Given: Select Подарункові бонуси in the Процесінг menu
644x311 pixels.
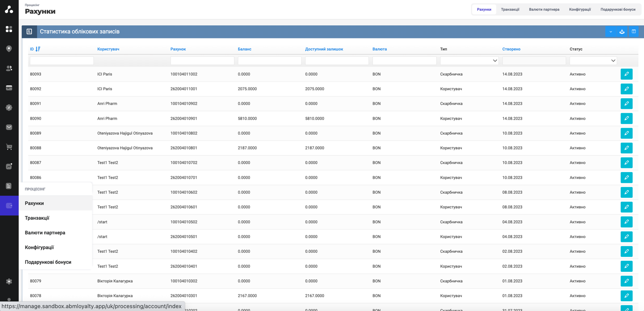Looking at the screenshot, I should [x=47, y=262].
